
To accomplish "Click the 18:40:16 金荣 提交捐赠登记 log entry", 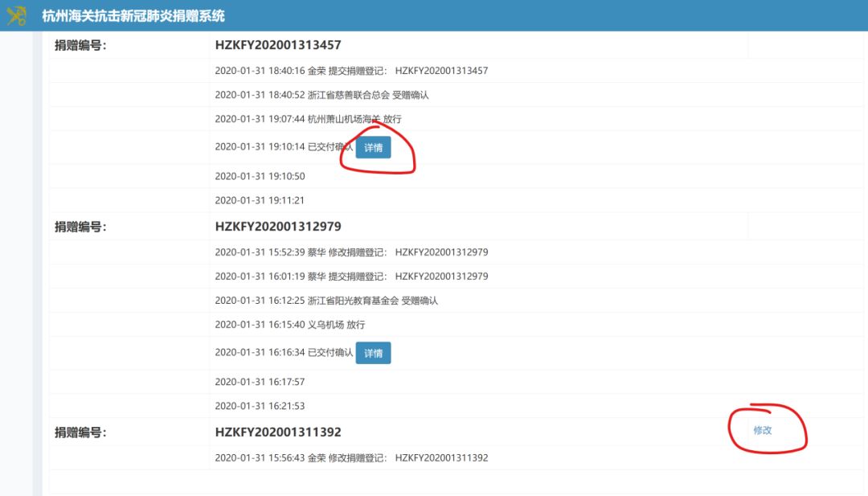I will (x=351, y=71).
